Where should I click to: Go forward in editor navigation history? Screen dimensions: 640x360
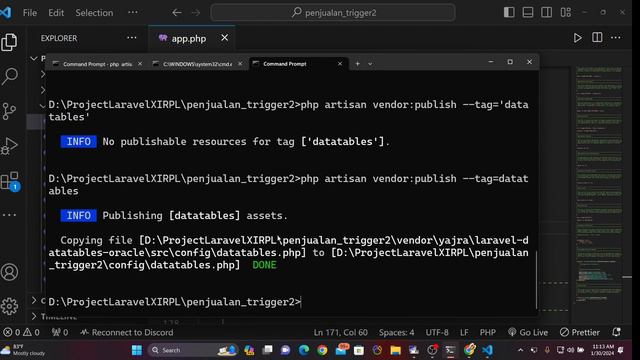[x=196, y=13]
